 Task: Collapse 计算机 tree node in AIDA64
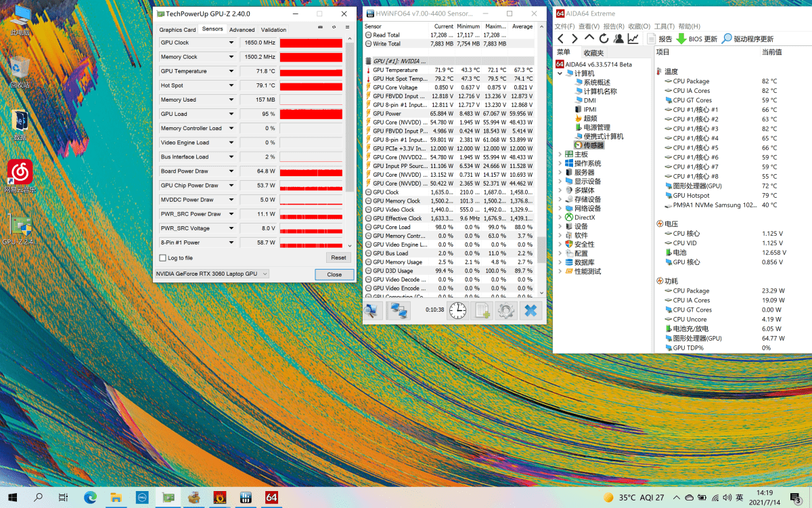coord(560,73)
